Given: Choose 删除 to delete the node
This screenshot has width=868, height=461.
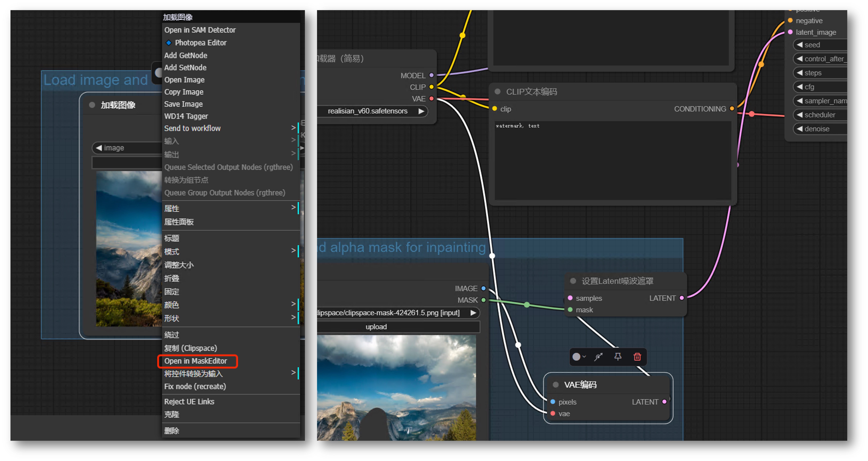Looking at the screenshot, I should click(x=172, y=430).
